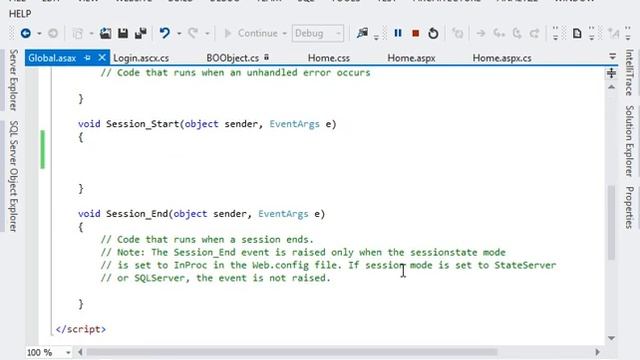Click the Save All icon

[141, 33]
